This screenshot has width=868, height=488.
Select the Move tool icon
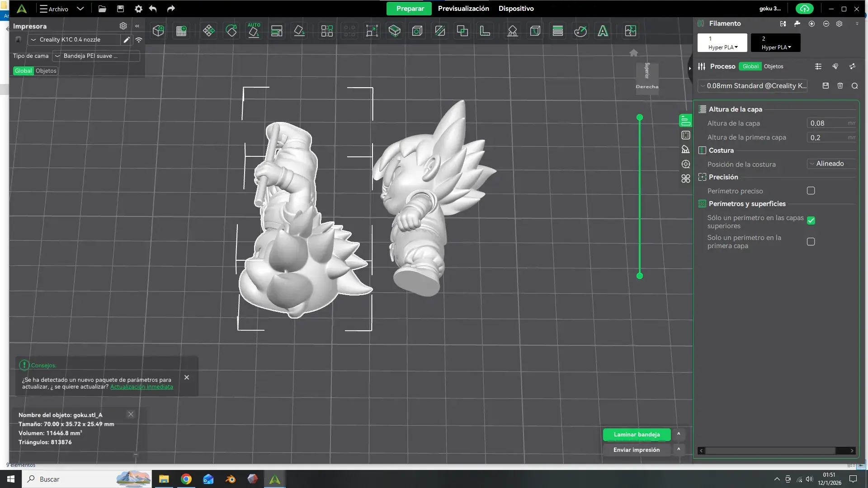pos(208,31)
